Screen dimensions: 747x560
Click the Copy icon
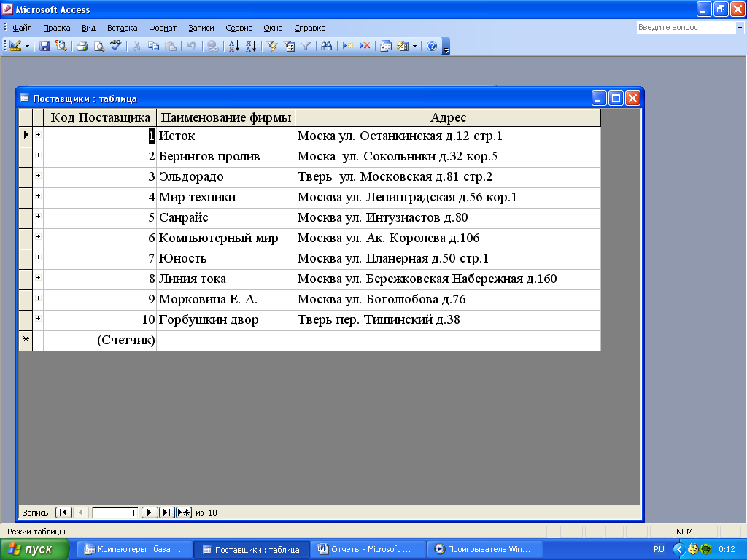[x=153, y=46]
